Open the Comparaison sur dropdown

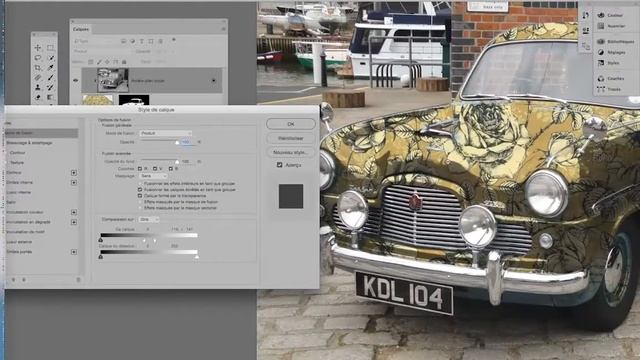(149, 220)
